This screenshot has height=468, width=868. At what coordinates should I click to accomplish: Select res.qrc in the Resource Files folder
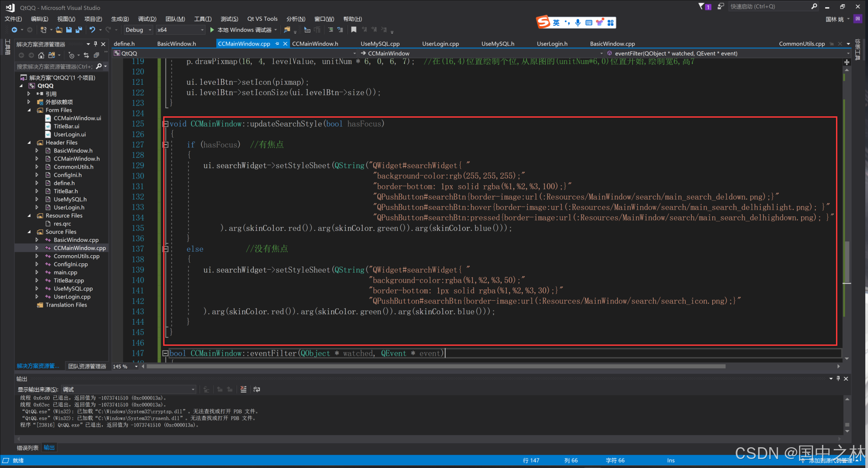[x=62, y=224]
